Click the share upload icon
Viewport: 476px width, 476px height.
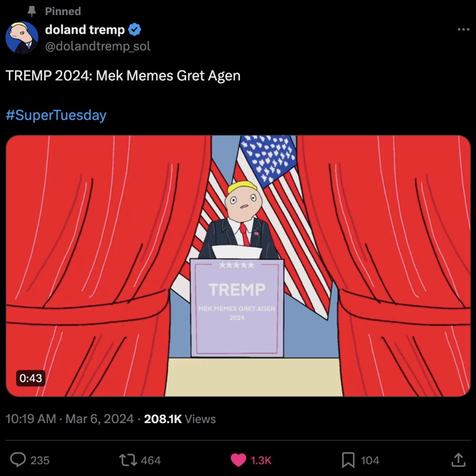458,459
